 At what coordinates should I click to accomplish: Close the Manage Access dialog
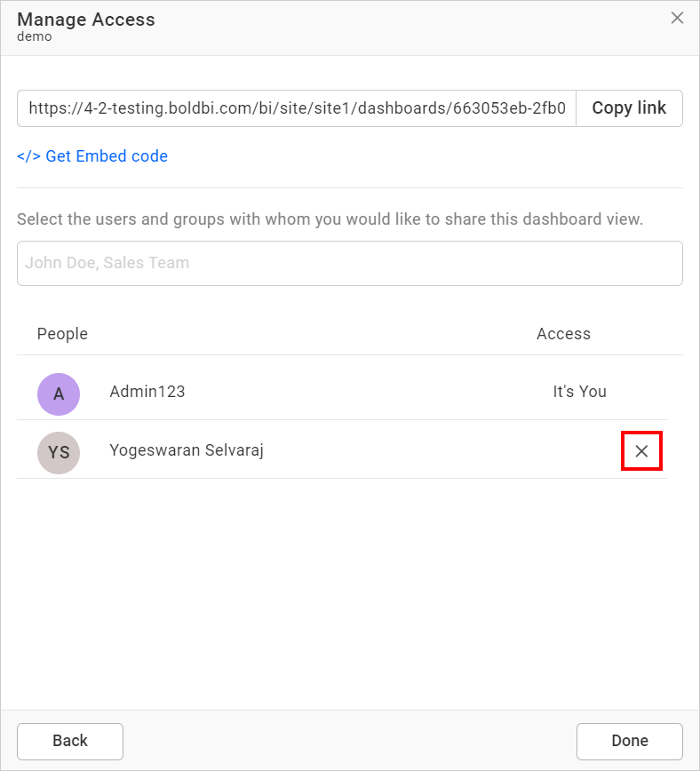(x=677, y=18)
